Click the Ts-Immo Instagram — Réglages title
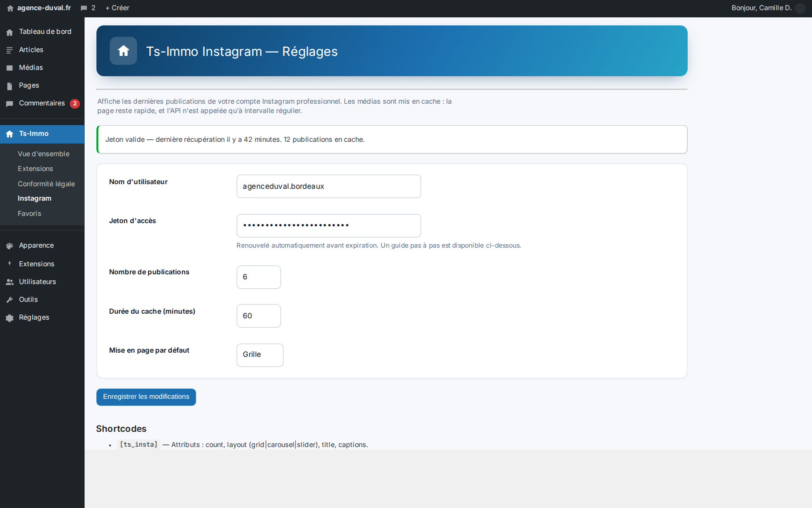Screen dimensions: 812x508 [242, 51]
